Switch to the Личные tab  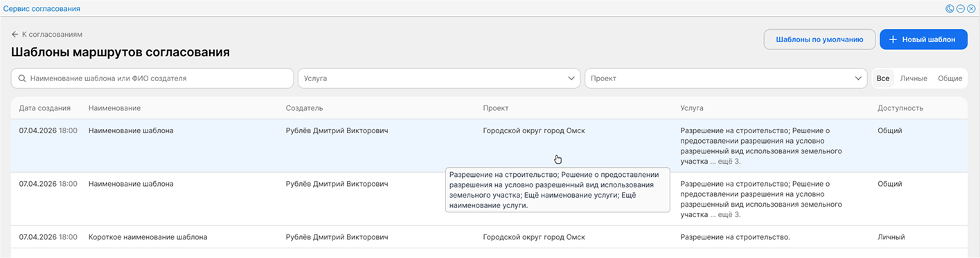tap(914, 78)
